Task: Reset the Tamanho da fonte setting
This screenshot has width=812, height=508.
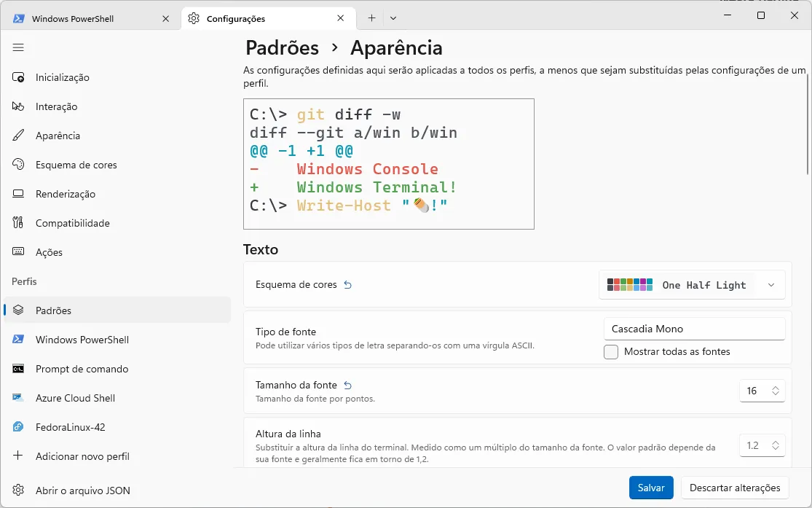Action: [x=348, y=385]
